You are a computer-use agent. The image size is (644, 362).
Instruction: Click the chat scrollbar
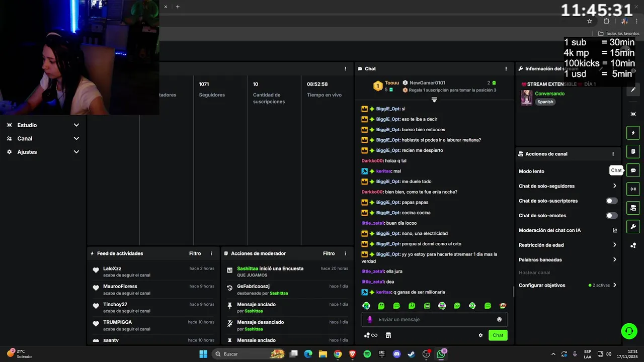click(513, 292)
